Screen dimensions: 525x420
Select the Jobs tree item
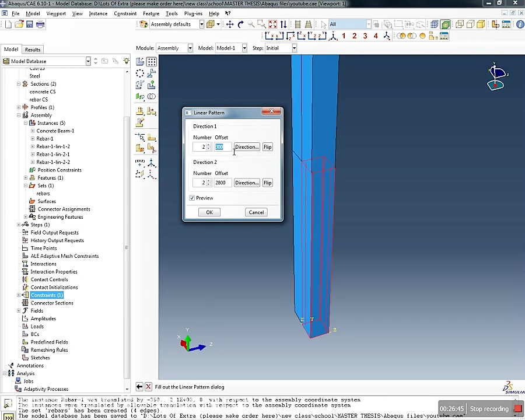[29, 381]
